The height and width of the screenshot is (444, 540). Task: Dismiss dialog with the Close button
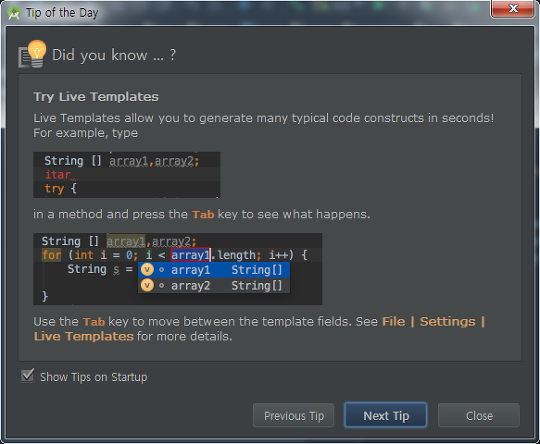point(479,415)
